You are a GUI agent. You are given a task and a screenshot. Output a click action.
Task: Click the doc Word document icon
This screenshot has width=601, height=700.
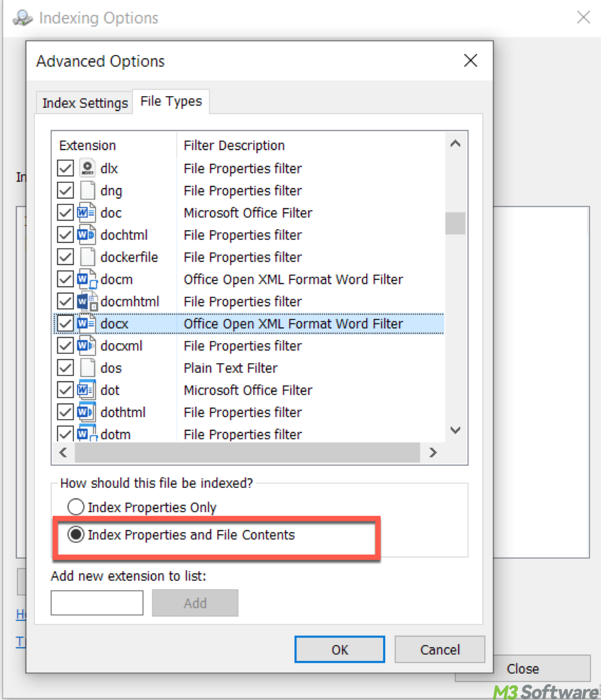point(87,212)
